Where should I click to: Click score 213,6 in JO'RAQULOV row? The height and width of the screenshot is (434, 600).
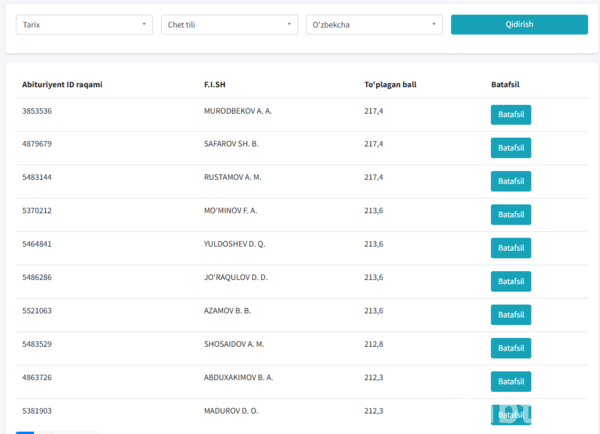(x=373, y=277)
